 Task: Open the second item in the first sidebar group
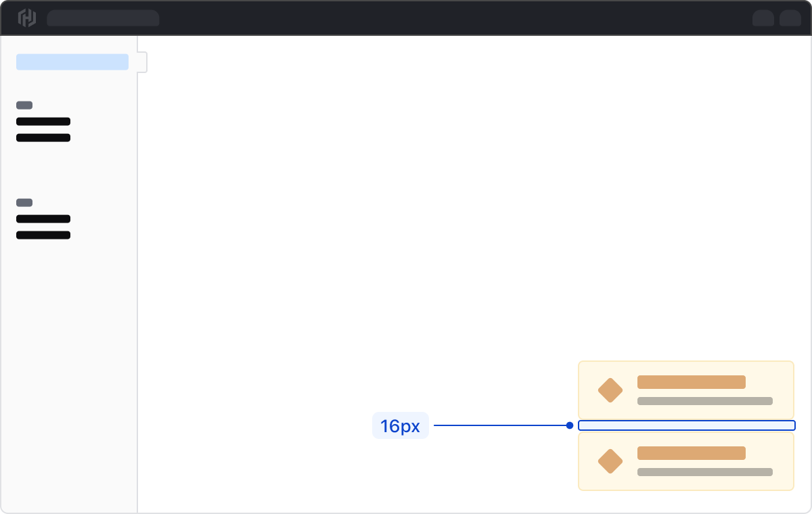[43, 138]
